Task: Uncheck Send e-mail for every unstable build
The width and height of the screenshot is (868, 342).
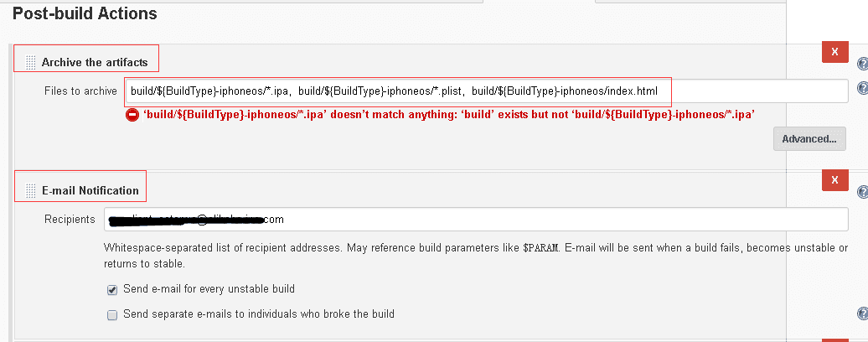Action: [x=112, y=289]
